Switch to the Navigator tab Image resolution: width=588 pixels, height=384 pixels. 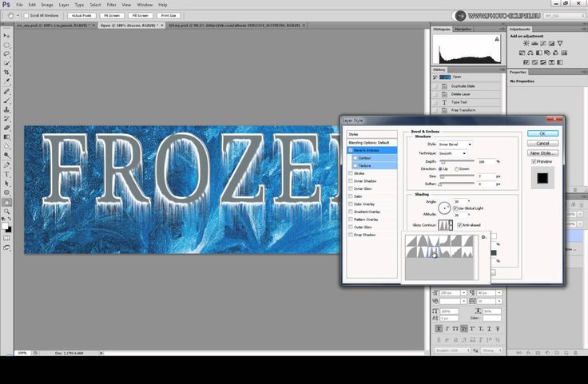pos(463,29)
